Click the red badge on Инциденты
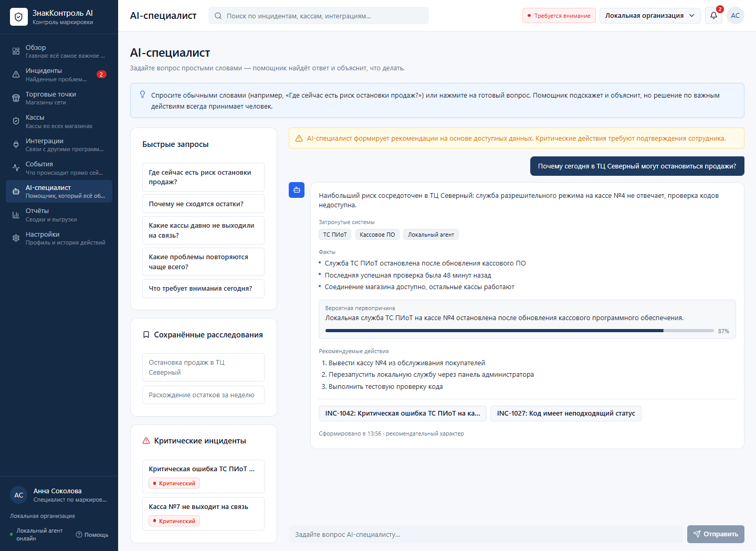The width and height of the screenshot is (756, 551). click(x=101, y=75)
